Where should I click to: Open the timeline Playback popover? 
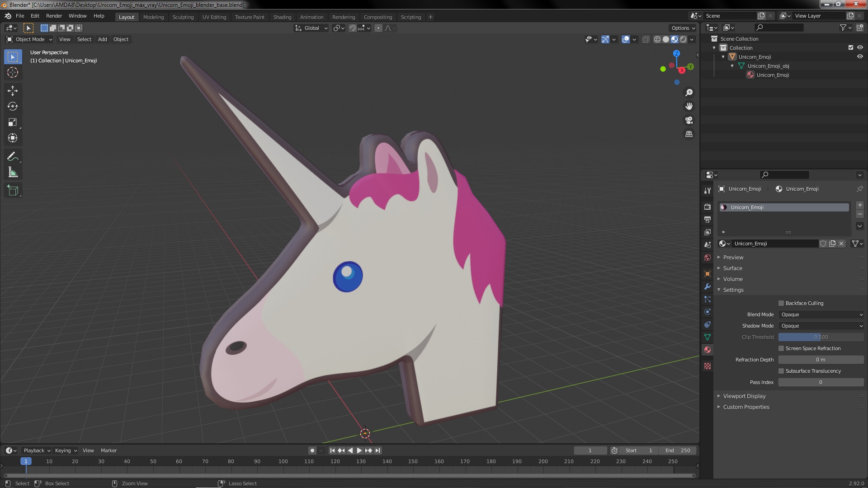coord(37,450)
